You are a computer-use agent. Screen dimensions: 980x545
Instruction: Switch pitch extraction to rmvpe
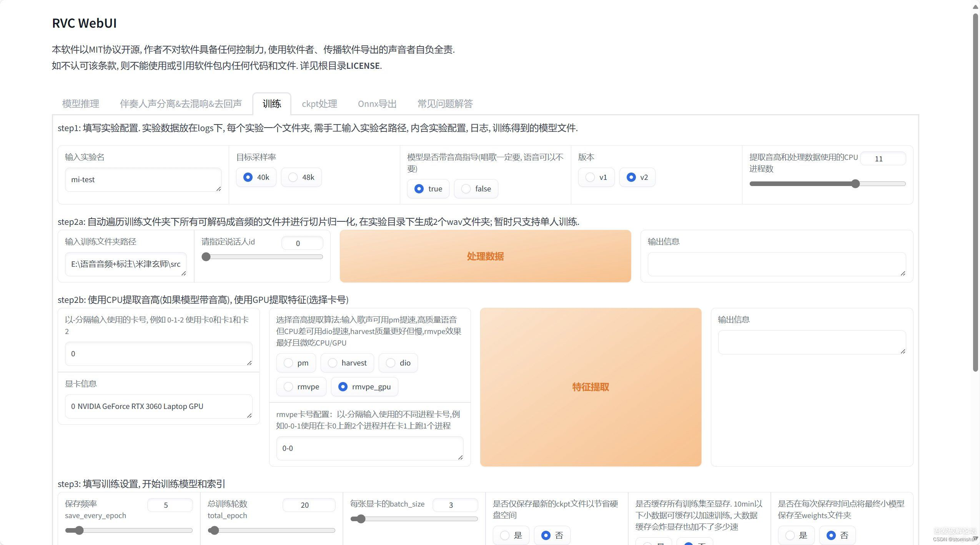pos(288,387)
